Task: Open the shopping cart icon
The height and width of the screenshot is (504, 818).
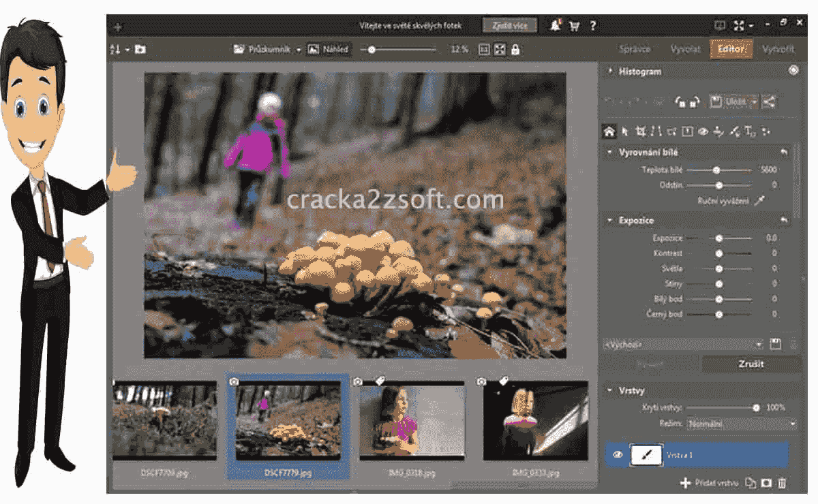Action: tap(574, 26)
